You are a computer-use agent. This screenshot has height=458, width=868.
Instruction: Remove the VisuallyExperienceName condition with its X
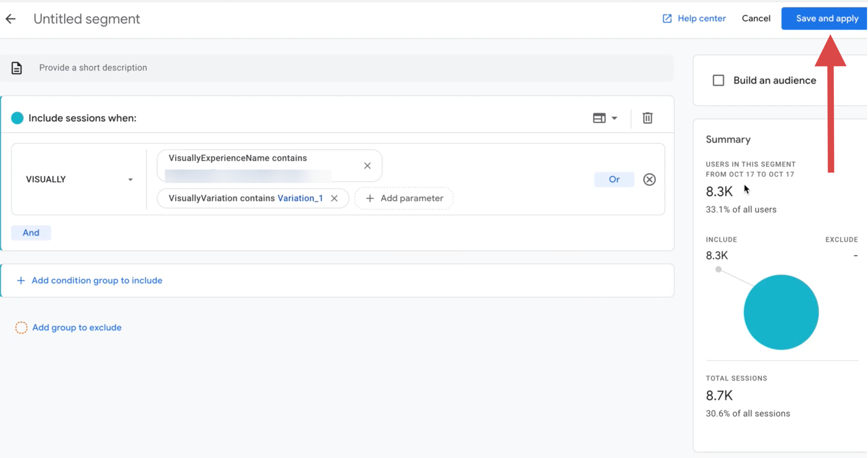[367, 166]
